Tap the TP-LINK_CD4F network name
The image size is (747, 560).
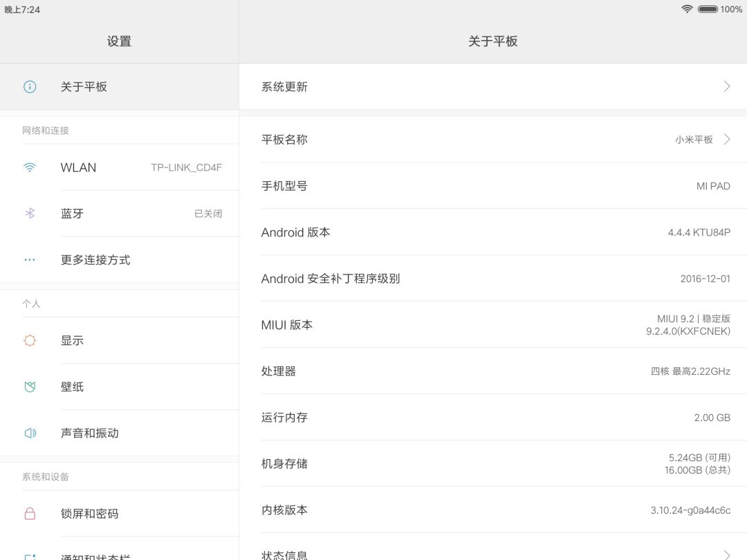click(x=186, y=167)
